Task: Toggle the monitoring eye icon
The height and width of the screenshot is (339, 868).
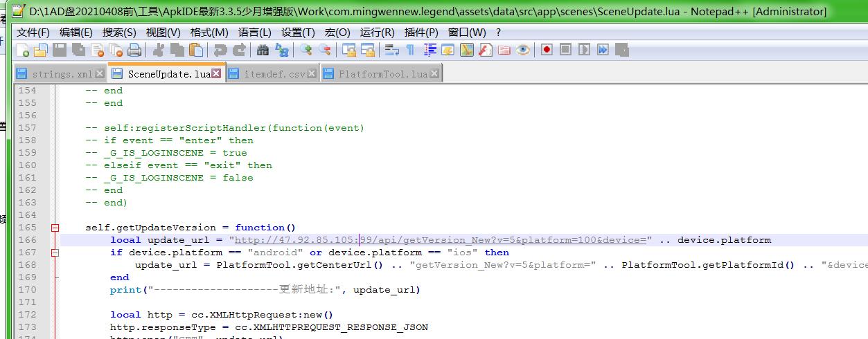Action: 523,50
